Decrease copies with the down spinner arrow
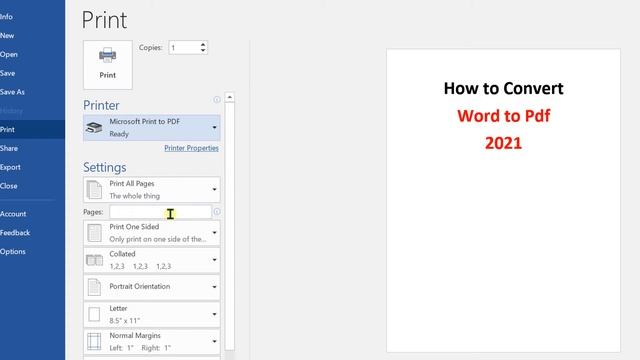The width and height of the screenshot is (640, 360). click(x=203, y=51)
